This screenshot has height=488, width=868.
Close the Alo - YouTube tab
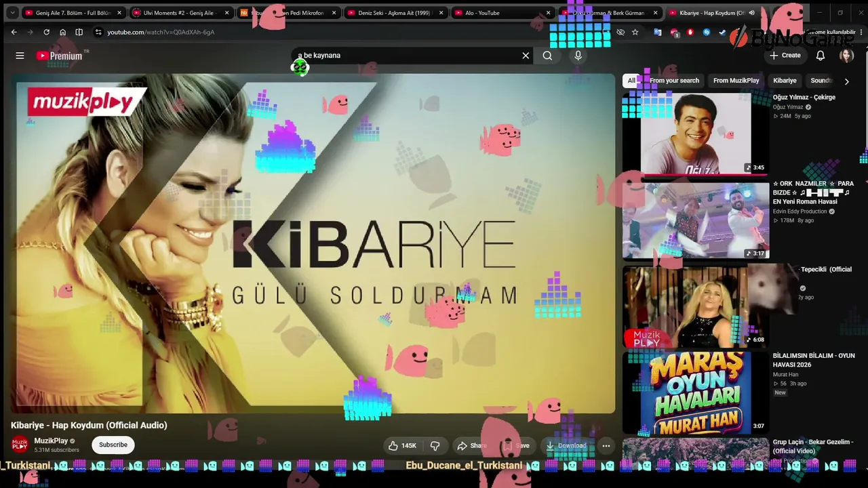(548, 13)
